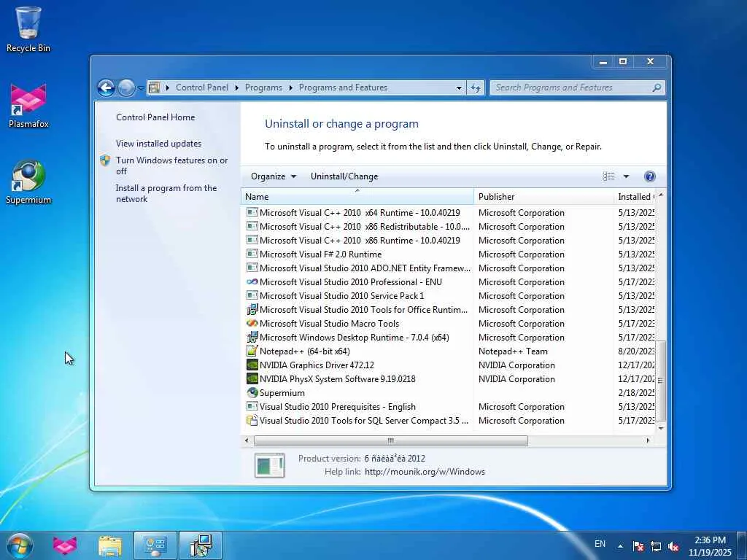Switch to the Control Panel taskbar button
The width and height of the screenshot is (747, 560).
pyautogui.click(x=155, y=545)
